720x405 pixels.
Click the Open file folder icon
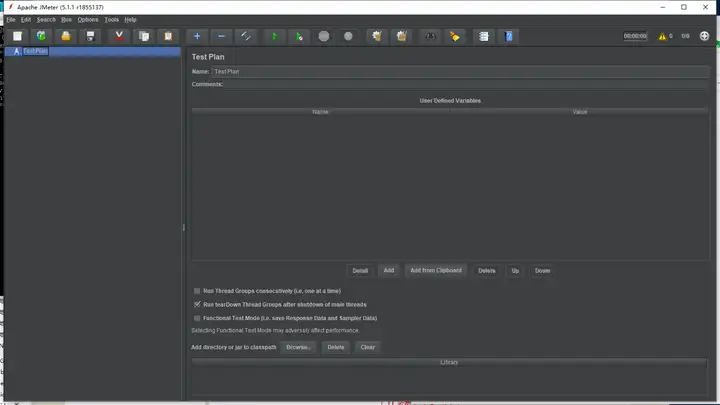66,36
